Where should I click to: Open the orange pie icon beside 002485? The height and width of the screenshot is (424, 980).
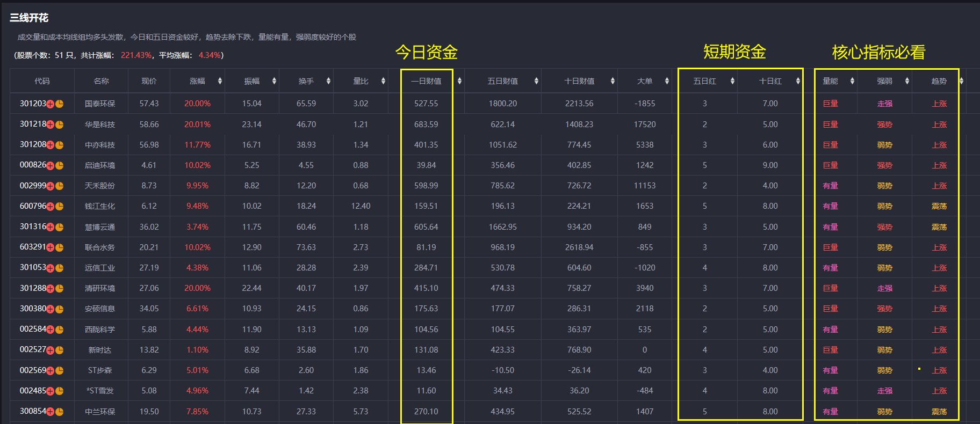click(60, 391)
